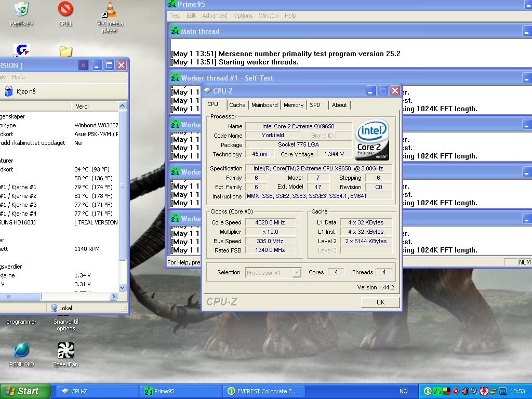Click the Level 2 cache value 2 x 6144 KBytes
The height and width of the screenshot is (399, 532).
(x=366, y=241)
